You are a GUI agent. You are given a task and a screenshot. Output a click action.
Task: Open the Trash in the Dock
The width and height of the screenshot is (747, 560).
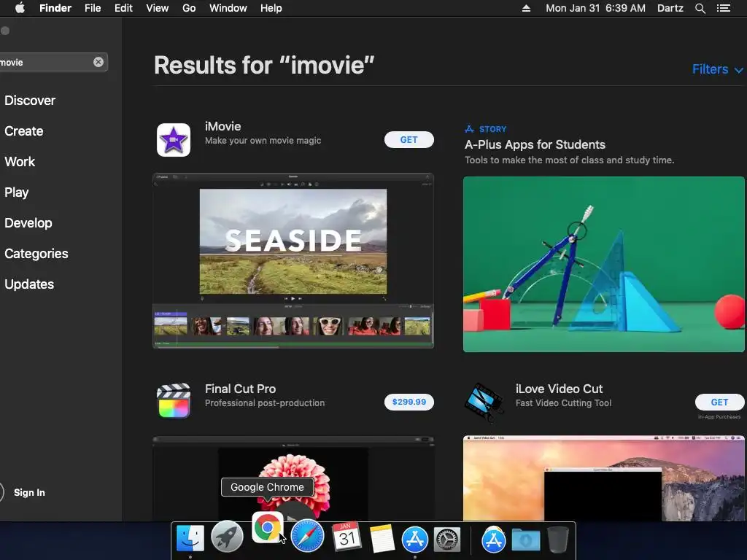coord(558,539)
